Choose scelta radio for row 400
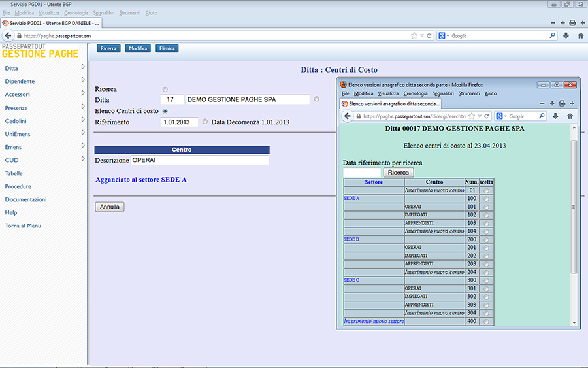The height and width of the screenshot is (368, 588). (486, 322)
